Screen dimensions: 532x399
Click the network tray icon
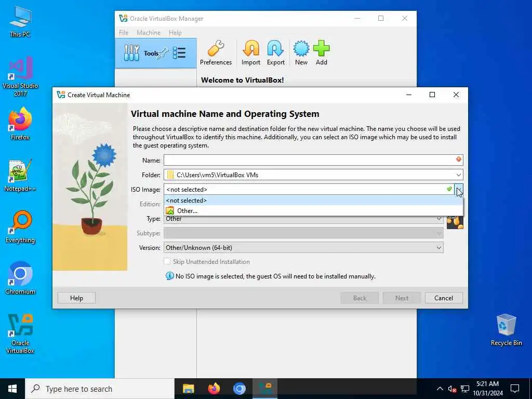[465, 389]
